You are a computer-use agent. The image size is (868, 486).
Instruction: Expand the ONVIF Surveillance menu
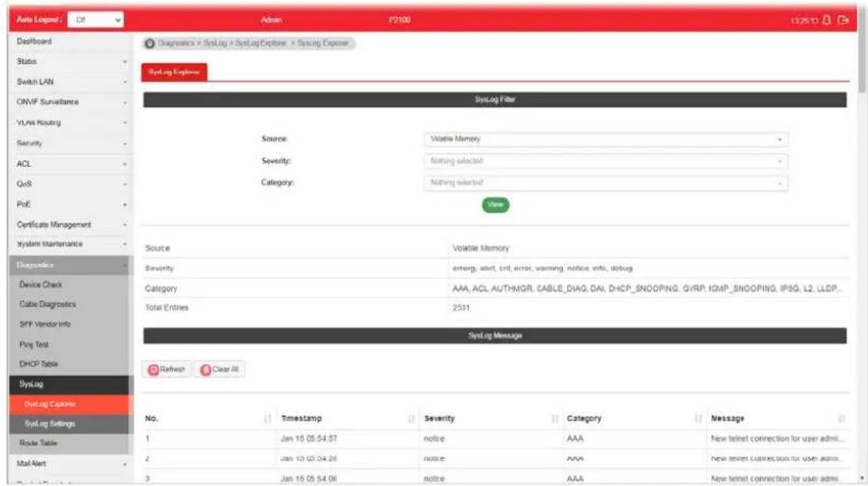click(x=71, y=103)
